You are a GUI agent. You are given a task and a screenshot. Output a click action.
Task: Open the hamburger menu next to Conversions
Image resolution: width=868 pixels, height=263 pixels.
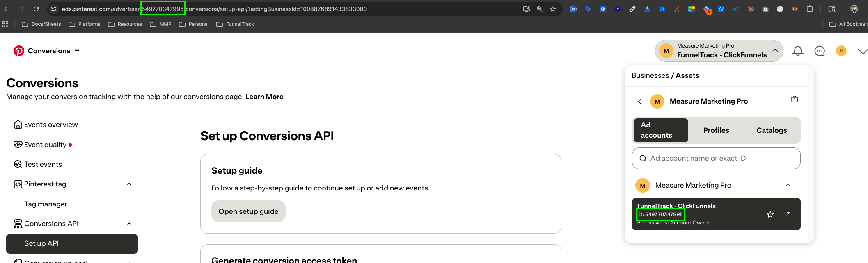pyautogui.click(x=77, y=51)
